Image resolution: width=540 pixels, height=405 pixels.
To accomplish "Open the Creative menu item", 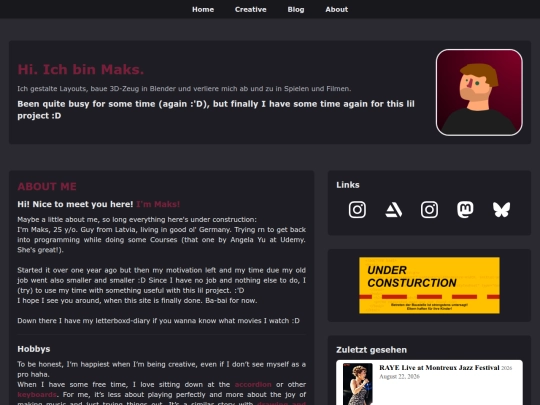I will 251,9.
